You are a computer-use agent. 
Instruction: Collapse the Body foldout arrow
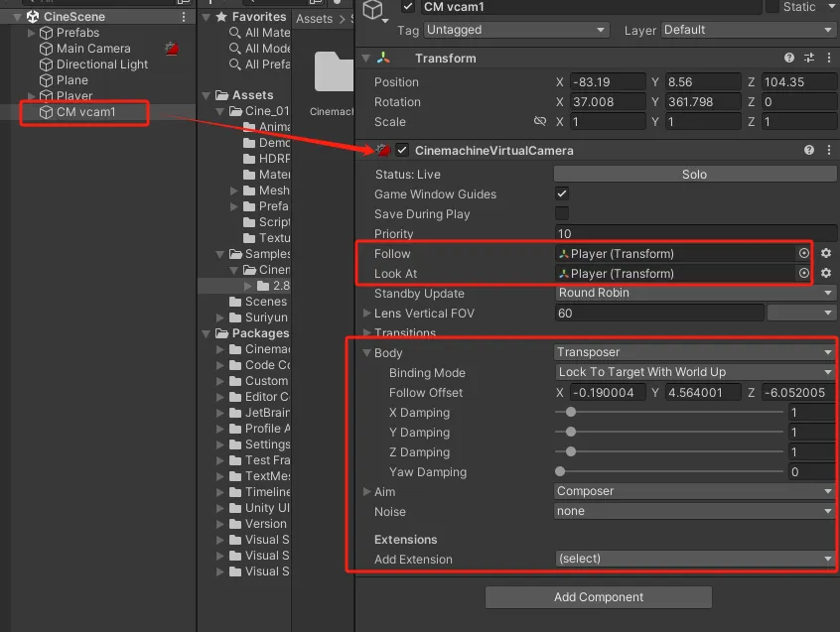(x=367, y=352)
